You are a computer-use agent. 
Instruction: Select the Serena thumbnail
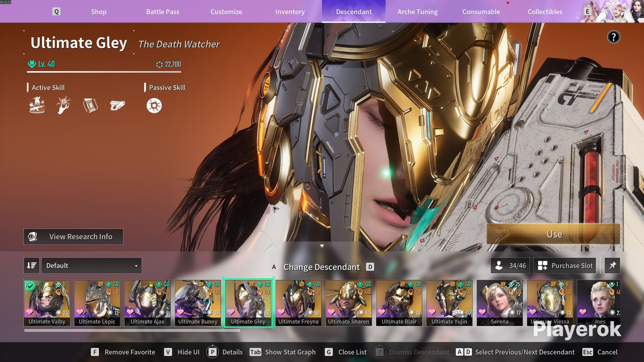(x=500, y=303)
